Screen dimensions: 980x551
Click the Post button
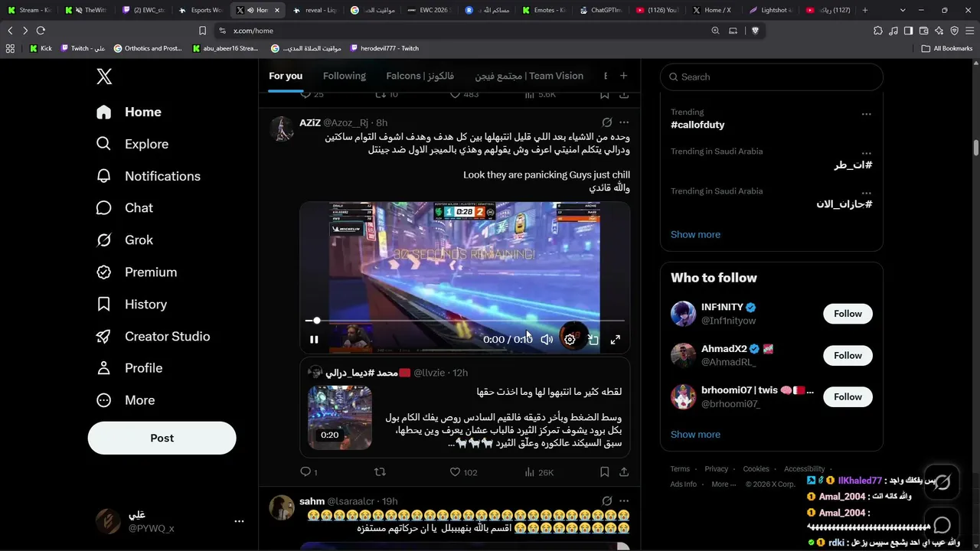pos(162,438)
